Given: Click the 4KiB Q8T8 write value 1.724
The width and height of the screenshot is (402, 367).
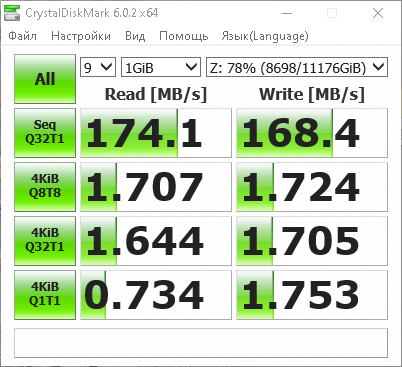Looking at the screenshot, I should [x=312, y=187].
